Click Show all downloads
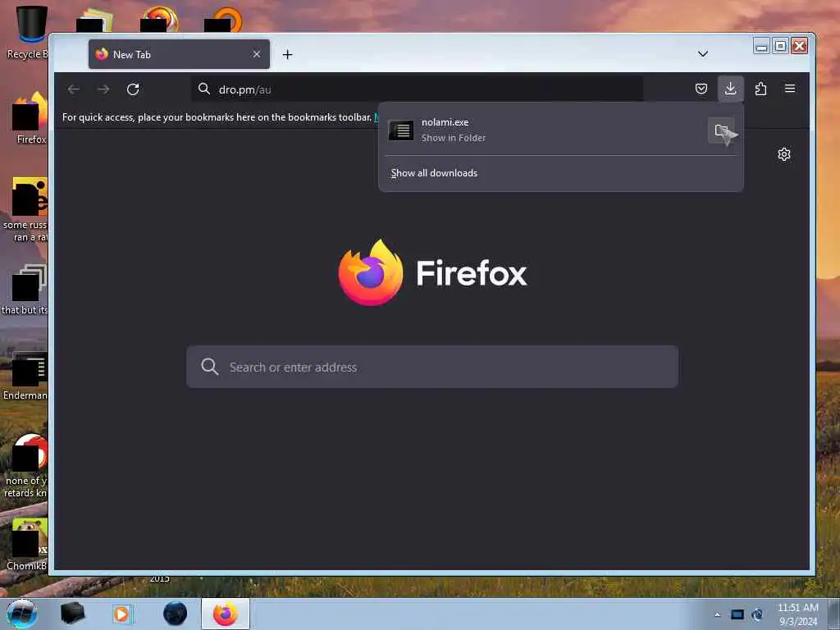Screen dimensions: 840x630 pos(434,173)
